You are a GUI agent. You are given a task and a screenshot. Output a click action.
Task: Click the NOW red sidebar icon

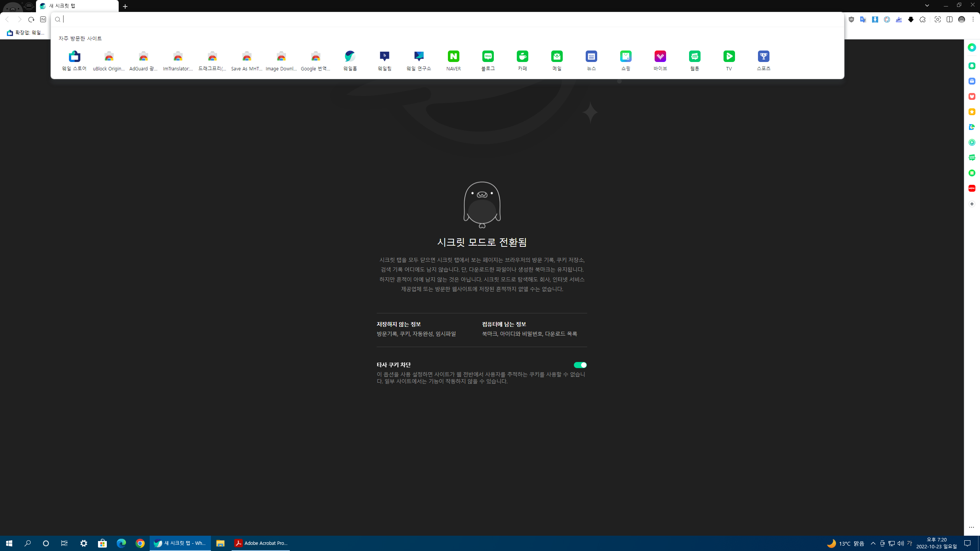pyautogui.click(x=972, y=188)
